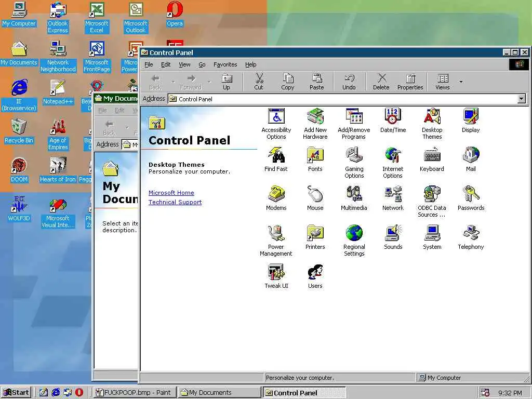The height and width of the screenshot is (399, 532).
Task: Click the Up toolbar button
Action: (x=227, y=82)
